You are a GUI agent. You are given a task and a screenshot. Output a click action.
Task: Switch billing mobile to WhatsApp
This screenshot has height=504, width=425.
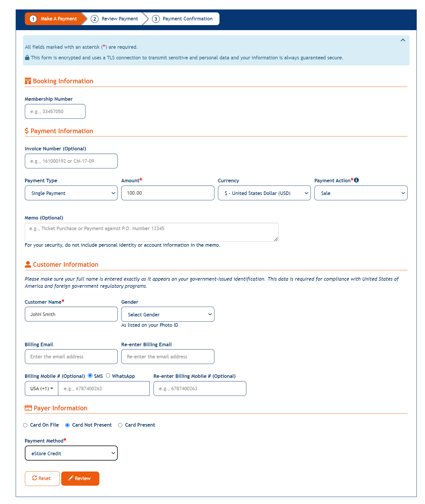108,375
